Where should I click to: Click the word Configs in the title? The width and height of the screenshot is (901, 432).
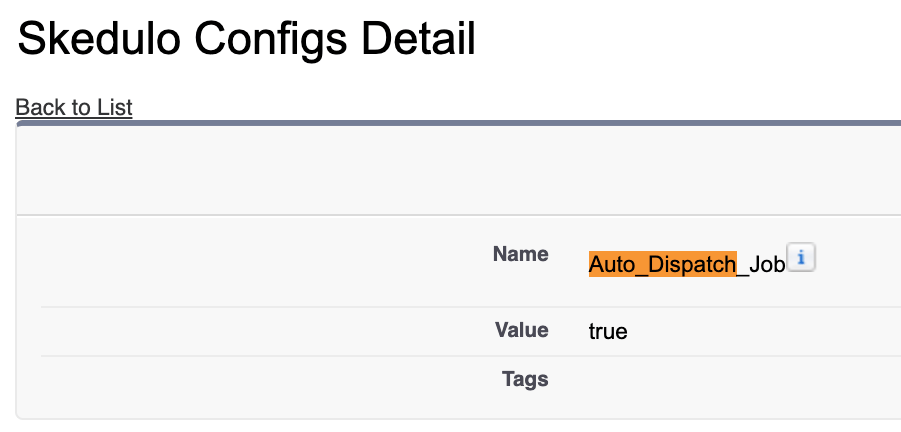270,40
